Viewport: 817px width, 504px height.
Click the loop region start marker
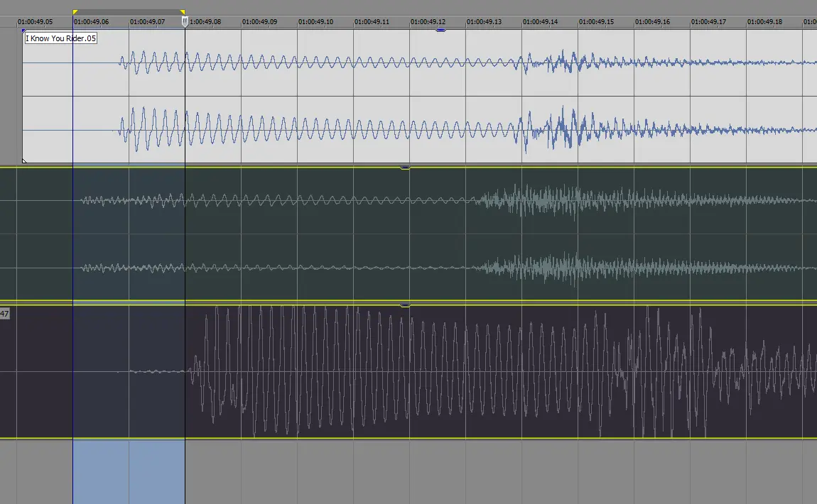coord(75,12)
